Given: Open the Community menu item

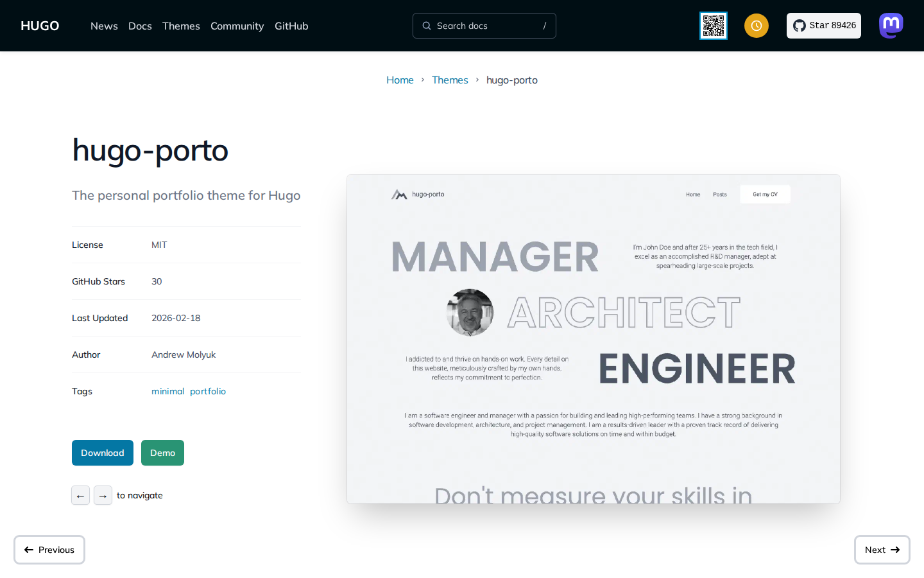Looking at the screenshot, I should [237, 26].
